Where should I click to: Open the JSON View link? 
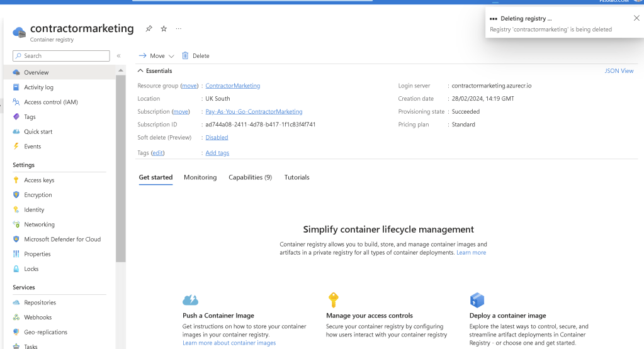pyautogui.click(x=619, y=70)
